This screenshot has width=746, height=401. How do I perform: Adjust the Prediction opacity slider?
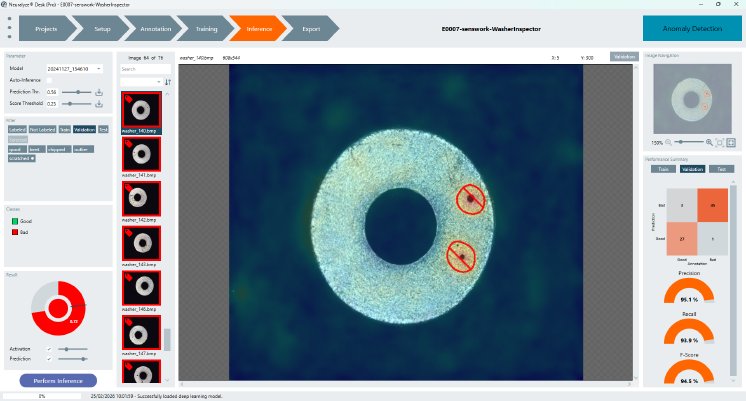(72, 359)
